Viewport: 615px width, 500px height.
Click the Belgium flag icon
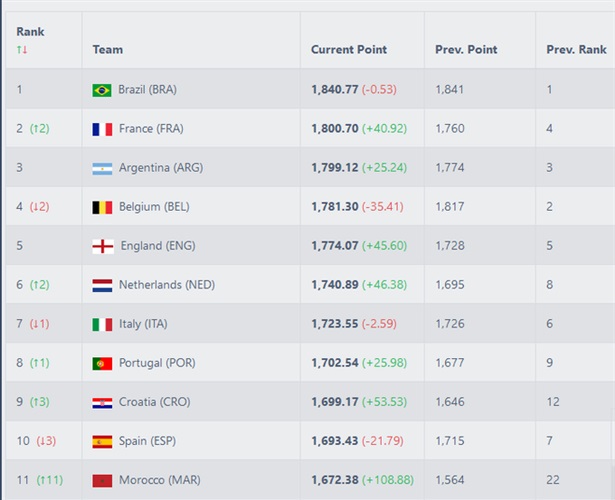pyautogui.click(x=102, y=207)
